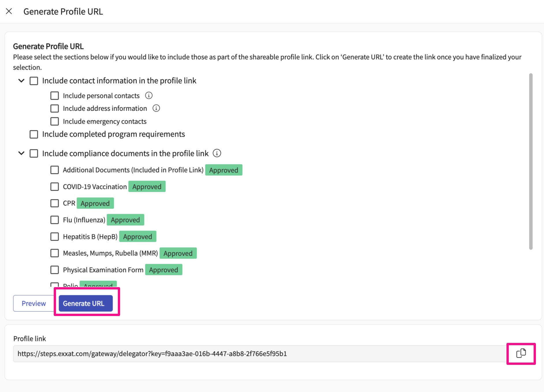544x392 pixels.
Task: Check include personal contacts
Action: pos(55,96)
